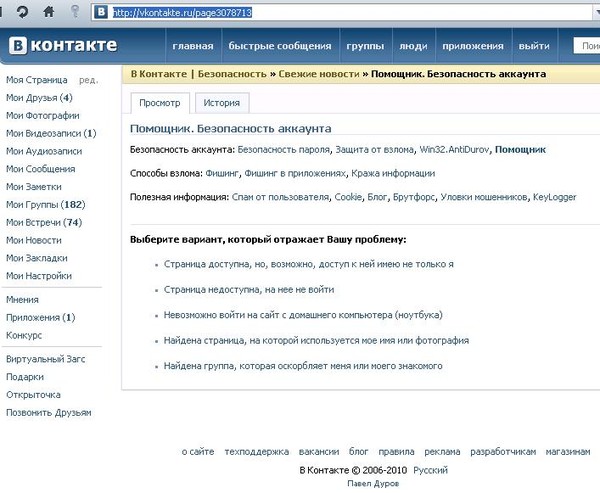This screenshot has height=493, width=600.
Task: Choose Страница недоступна, на нее не войти
Action: coord(249,290)
